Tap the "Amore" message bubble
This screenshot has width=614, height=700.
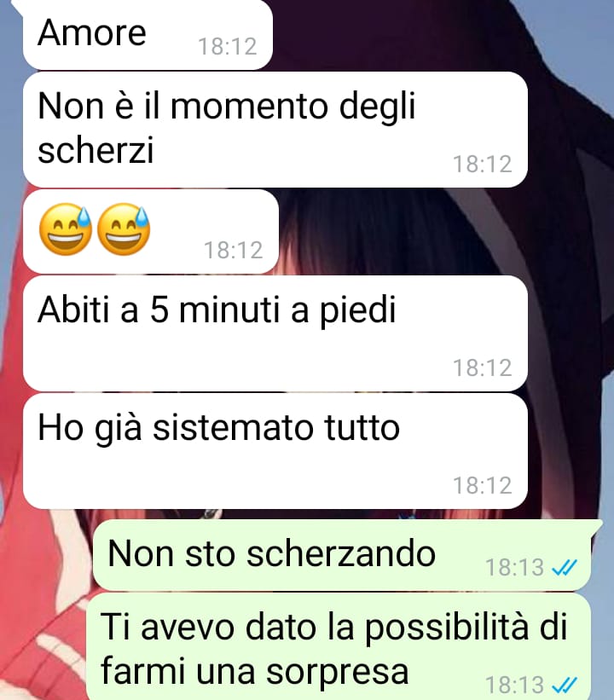point(148,35)
